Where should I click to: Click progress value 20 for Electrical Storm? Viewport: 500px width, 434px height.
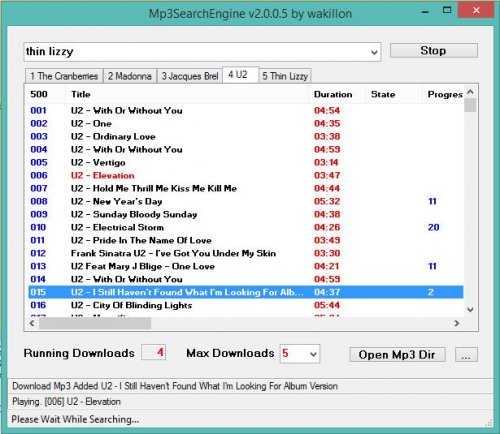(433, 228)
